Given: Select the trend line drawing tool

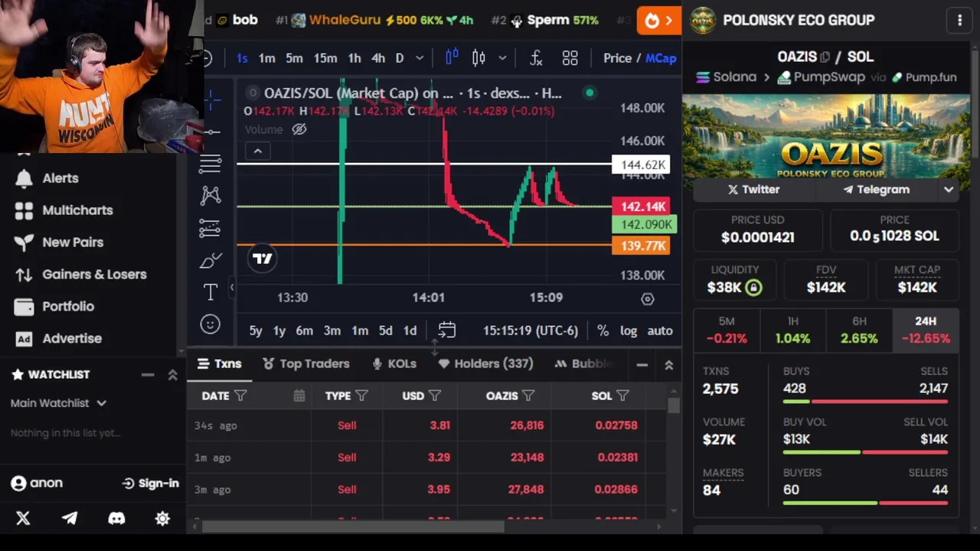Looking at the screenshot, I should [x=211, y=132].
